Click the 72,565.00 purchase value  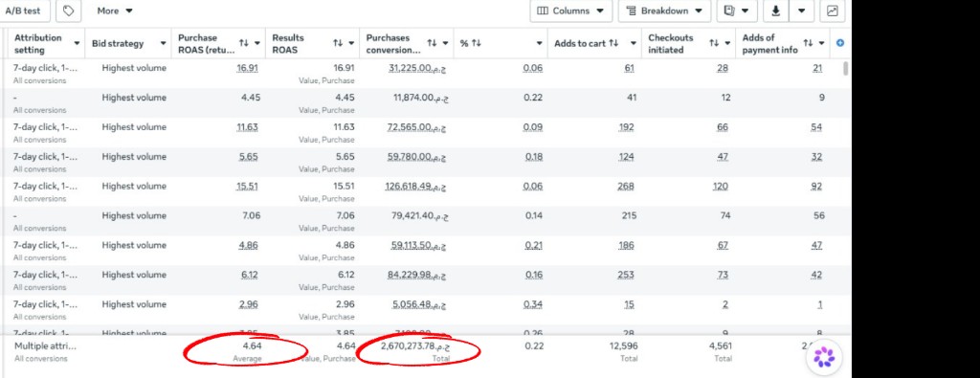(x=417, y=127)
